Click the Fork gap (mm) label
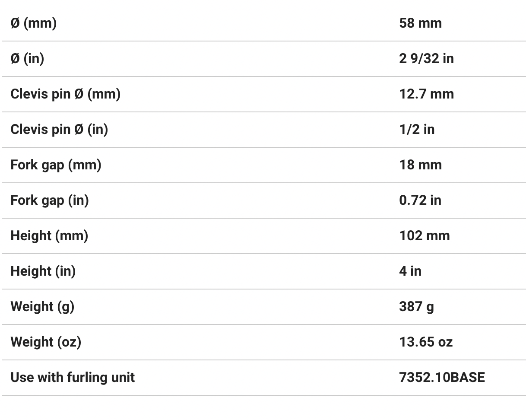The height and width of the screenshot is (420, 526). [x=56, y=165]
